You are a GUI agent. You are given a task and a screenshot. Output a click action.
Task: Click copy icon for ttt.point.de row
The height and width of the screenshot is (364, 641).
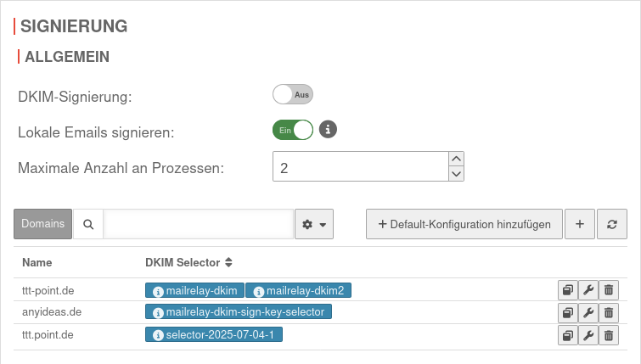pos(567,335)
